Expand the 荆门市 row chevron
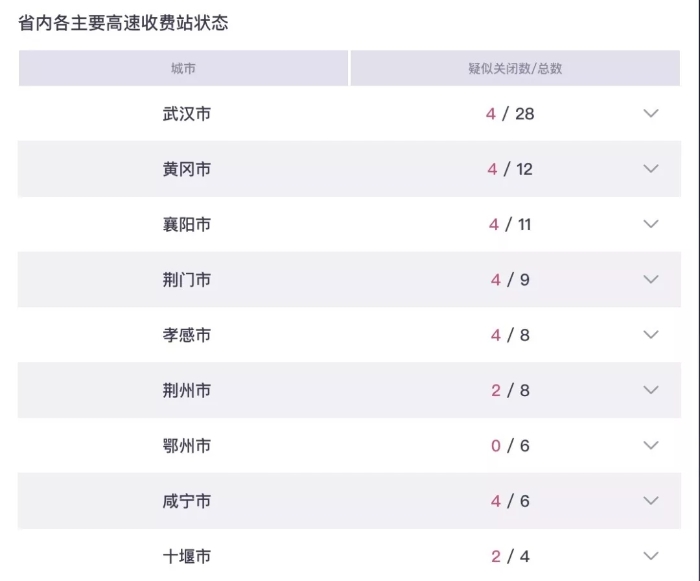Image resolution: width=700 pixels, height=581 pixels. pyautogui.click(x=651, y=280)
